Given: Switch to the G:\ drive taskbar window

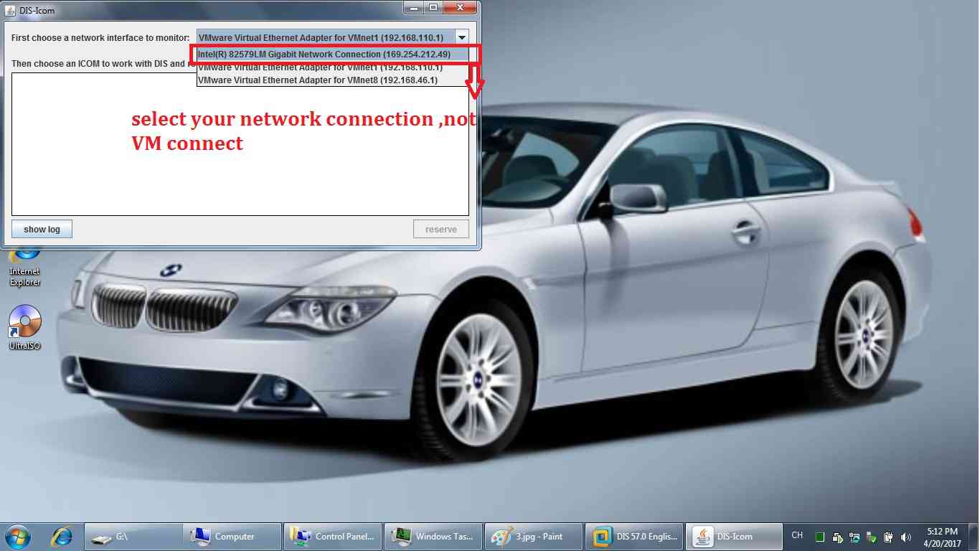Looking at the screenshot, I should 133,536.
